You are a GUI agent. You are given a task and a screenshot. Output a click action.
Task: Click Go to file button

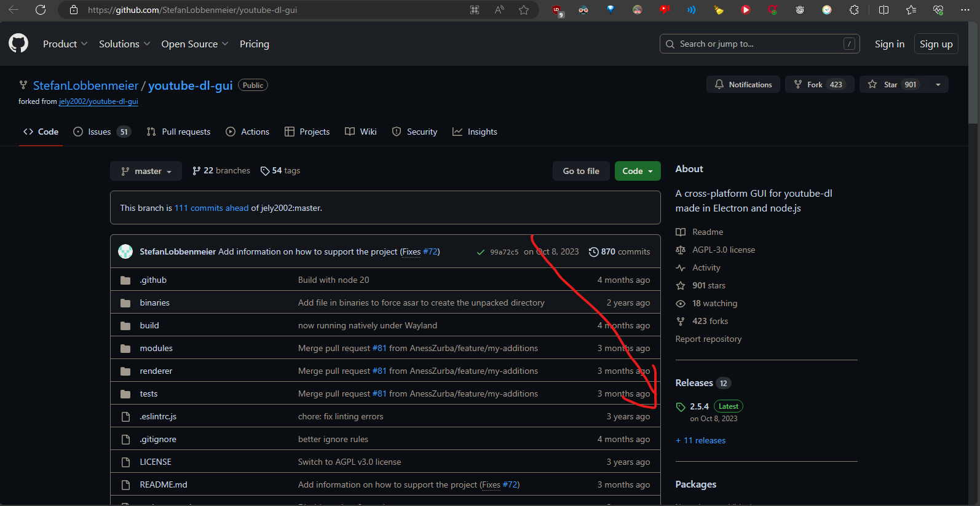(581, 171)
